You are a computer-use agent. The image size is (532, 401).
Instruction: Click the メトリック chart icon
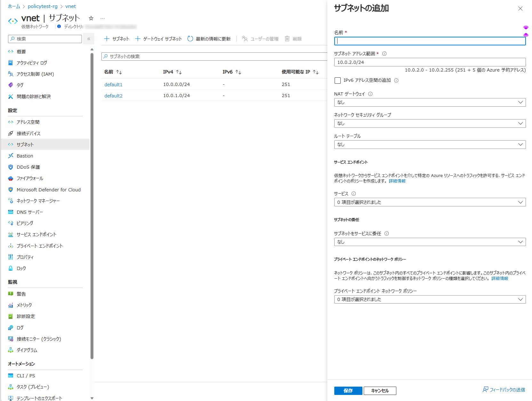(11, 305)
